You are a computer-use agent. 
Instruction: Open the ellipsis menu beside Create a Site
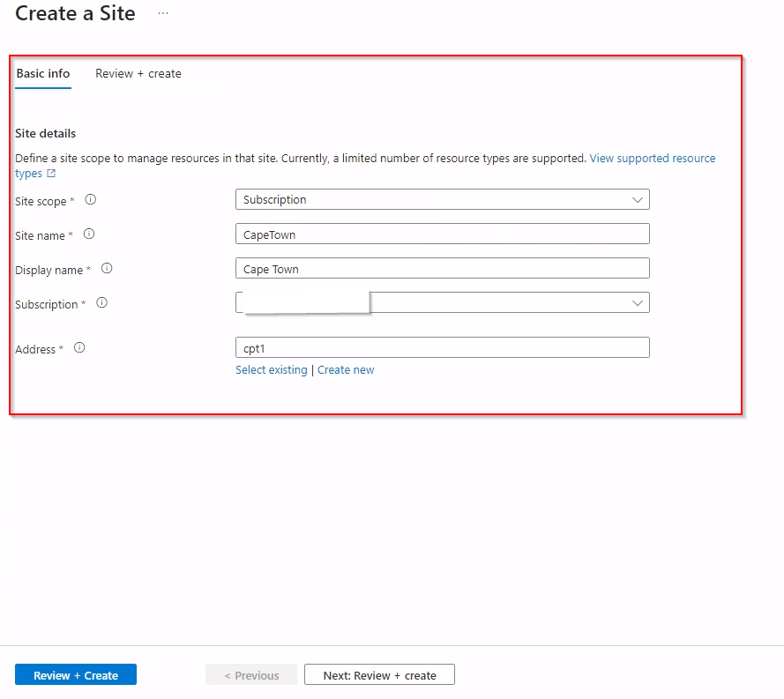(162, 14)
